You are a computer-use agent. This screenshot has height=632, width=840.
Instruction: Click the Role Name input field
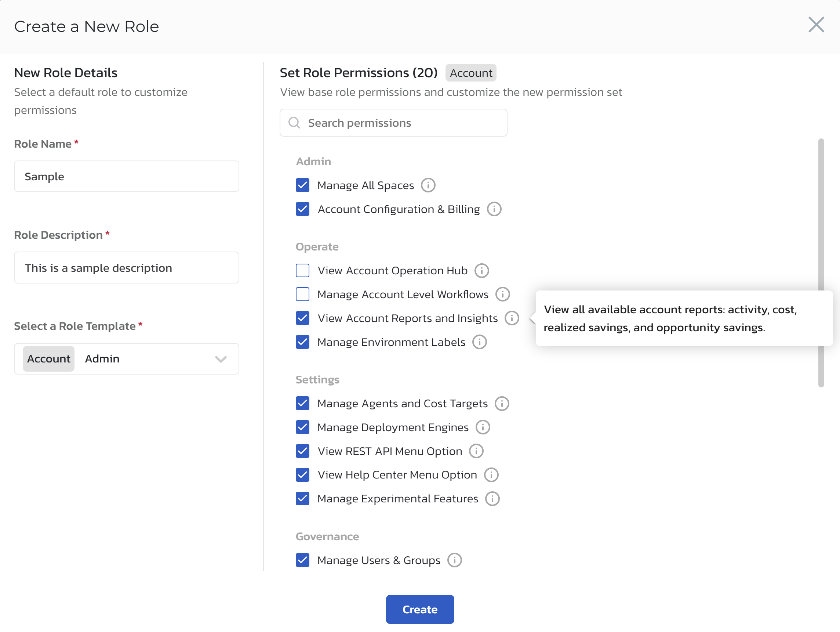tap(127, 177)
